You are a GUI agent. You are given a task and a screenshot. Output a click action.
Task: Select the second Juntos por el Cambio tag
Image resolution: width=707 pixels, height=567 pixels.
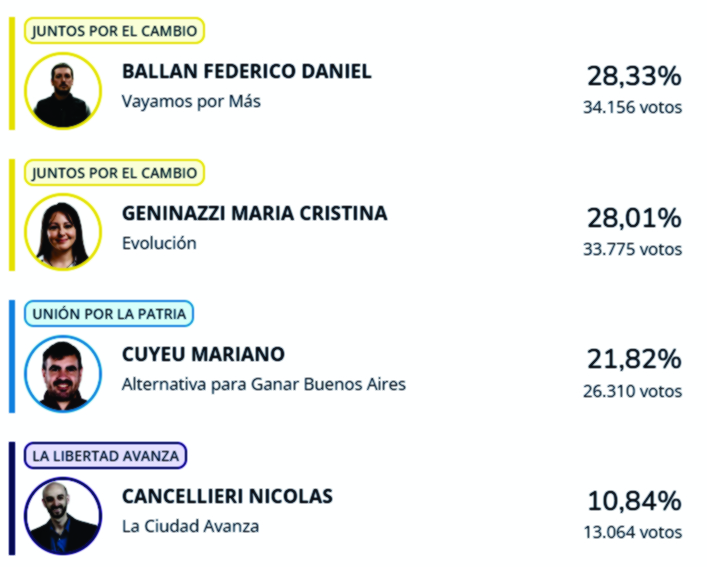tap(114, 173)
